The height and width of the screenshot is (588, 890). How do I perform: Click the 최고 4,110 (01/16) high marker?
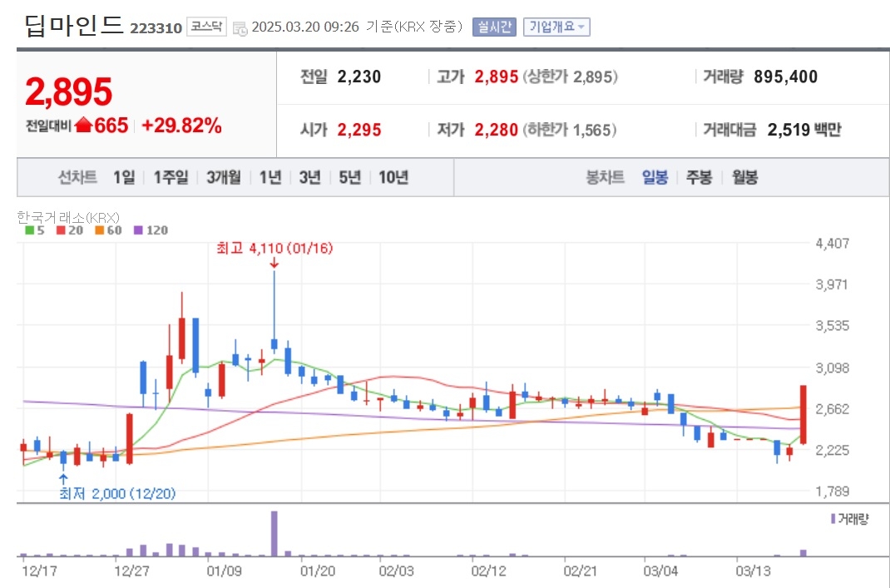[x=274, y=248]
